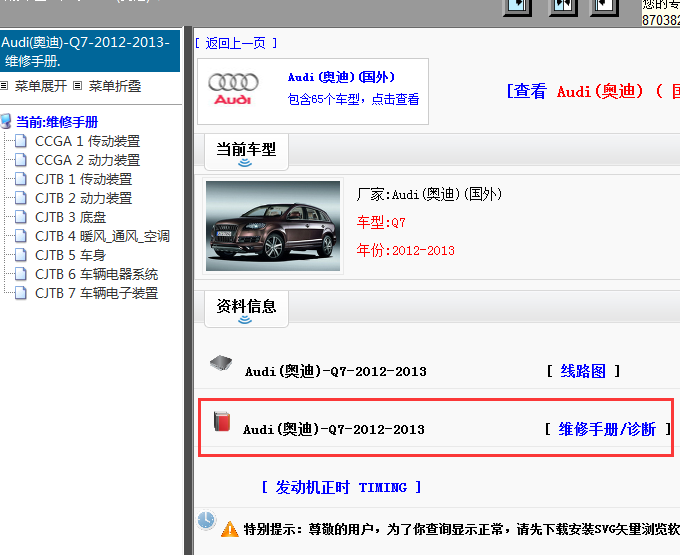Collapse all menus with 菜单折叠

114,86
